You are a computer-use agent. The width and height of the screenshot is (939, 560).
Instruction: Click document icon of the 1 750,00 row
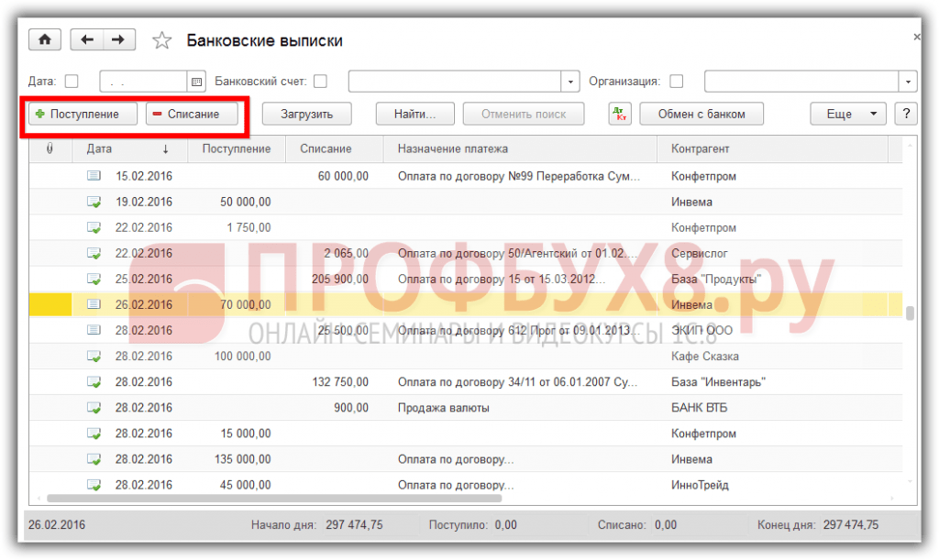point(94,227)
